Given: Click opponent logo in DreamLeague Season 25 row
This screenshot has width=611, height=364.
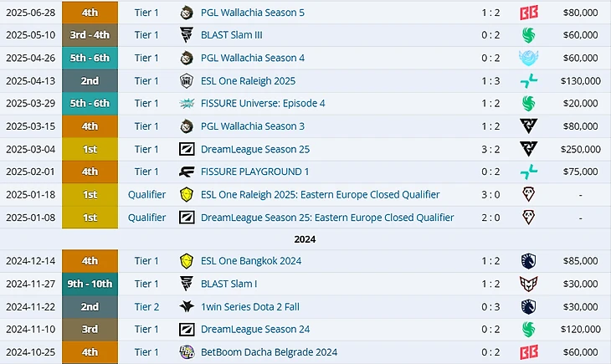Looking at the screenshot, I should tap(528, 149).
